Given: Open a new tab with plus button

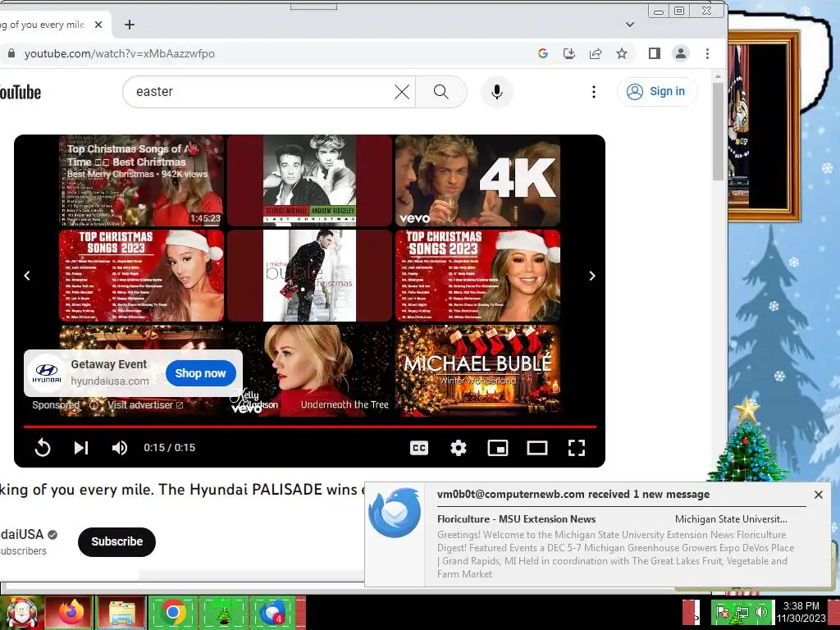Looking at the screenshot, I should [129, 25].
